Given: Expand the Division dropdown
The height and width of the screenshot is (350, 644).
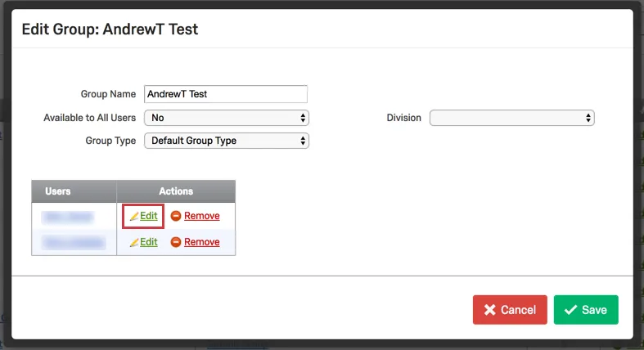Looking at the screenshot, I should click(x=512, y=118).
